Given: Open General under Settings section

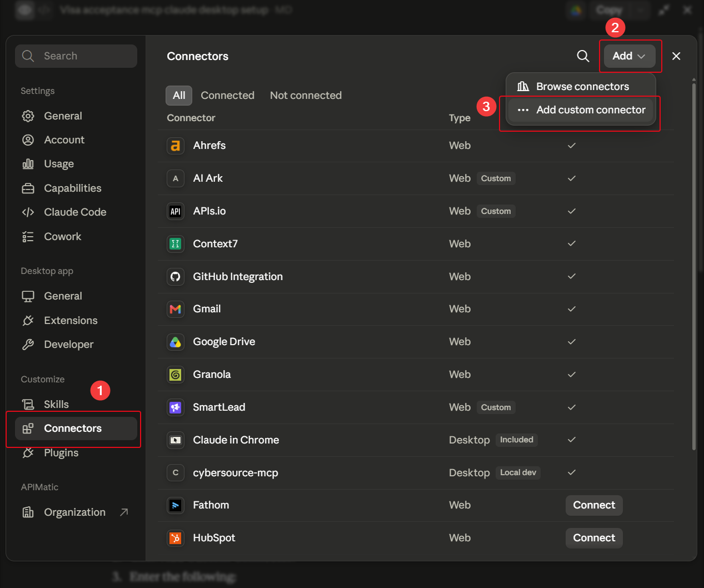Looking at the screenshot, I should click(76, 116).
